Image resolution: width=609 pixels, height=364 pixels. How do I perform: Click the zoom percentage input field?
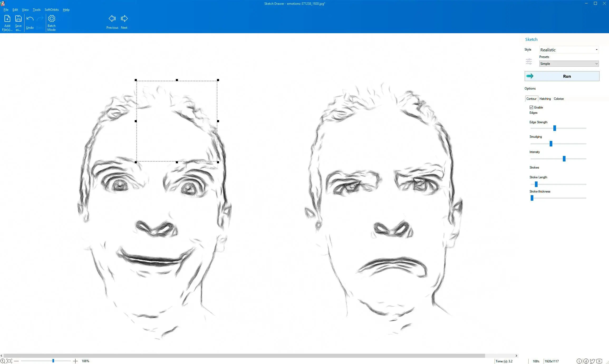click(85, 361)
